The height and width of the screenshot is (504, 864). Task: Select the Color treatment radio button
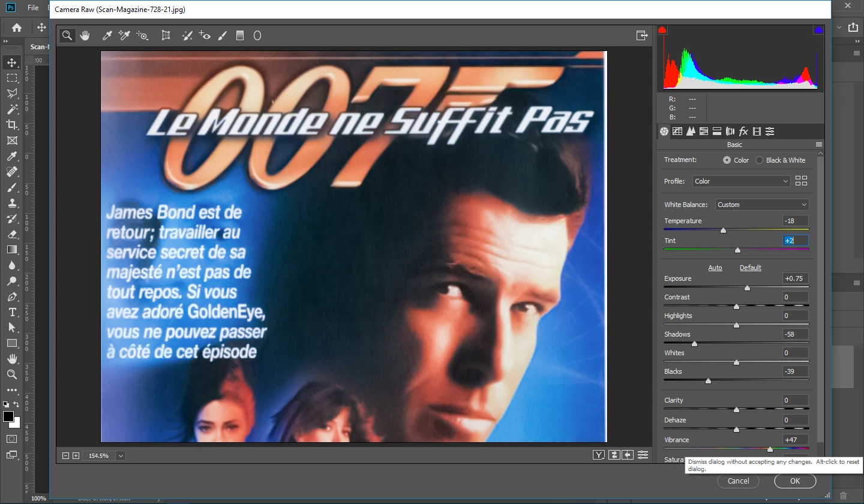click(x=727, y=160)
